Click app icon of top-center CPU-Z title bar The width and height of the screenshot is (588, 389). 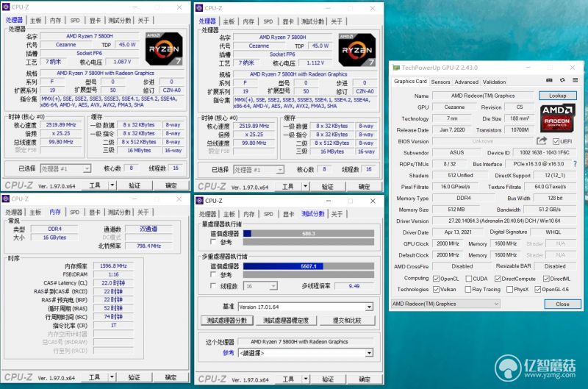[x=199, y=8]
